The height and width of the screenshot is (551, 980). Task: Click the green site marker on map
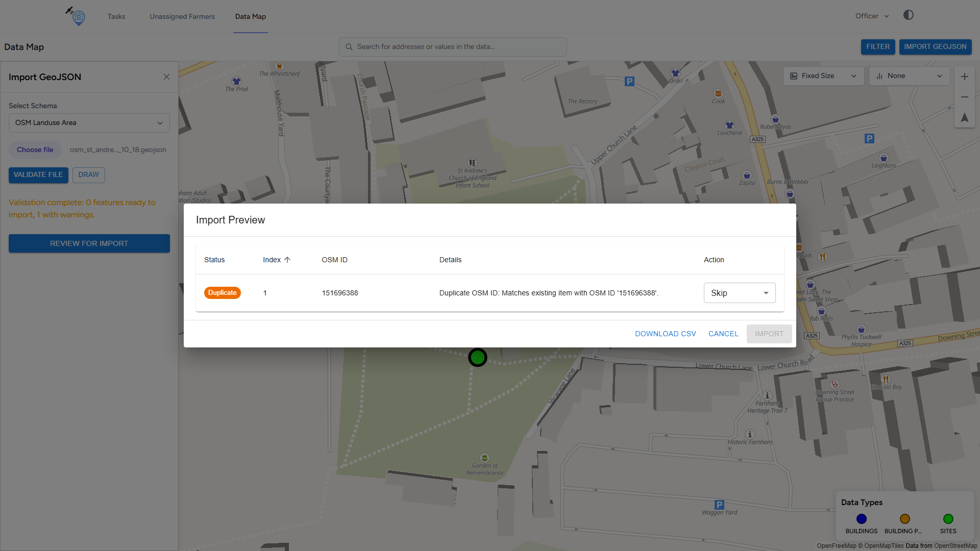pyautogui.click(x=478, y=358)
